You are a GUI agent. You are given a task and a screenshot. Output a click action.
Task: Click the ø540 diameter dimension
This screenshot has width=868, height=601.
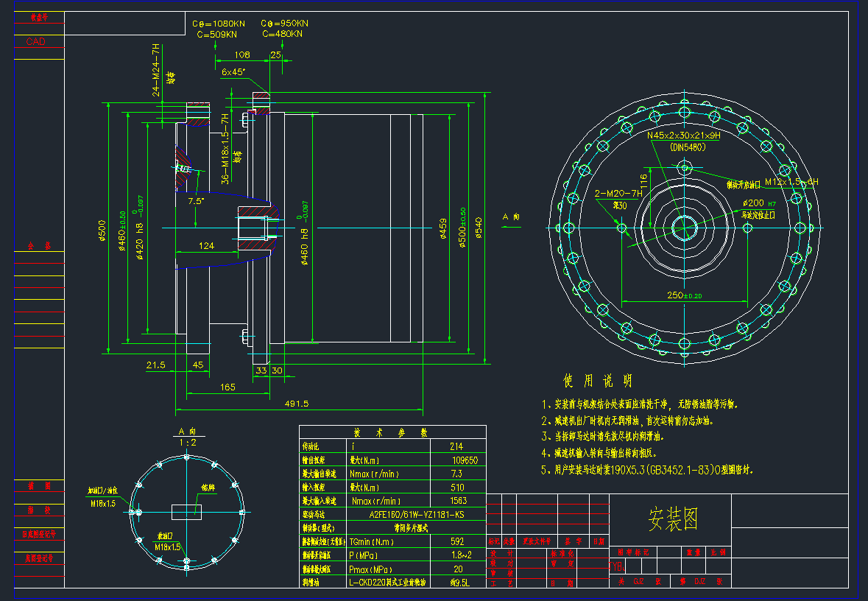[x=478, y=233]
